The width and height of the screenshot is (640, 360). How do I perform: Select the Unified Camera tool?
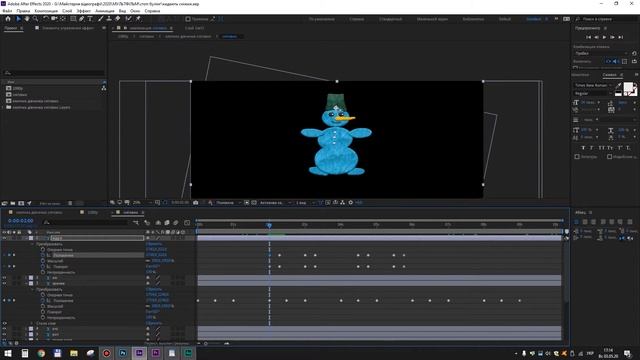(x=54, y=19)
